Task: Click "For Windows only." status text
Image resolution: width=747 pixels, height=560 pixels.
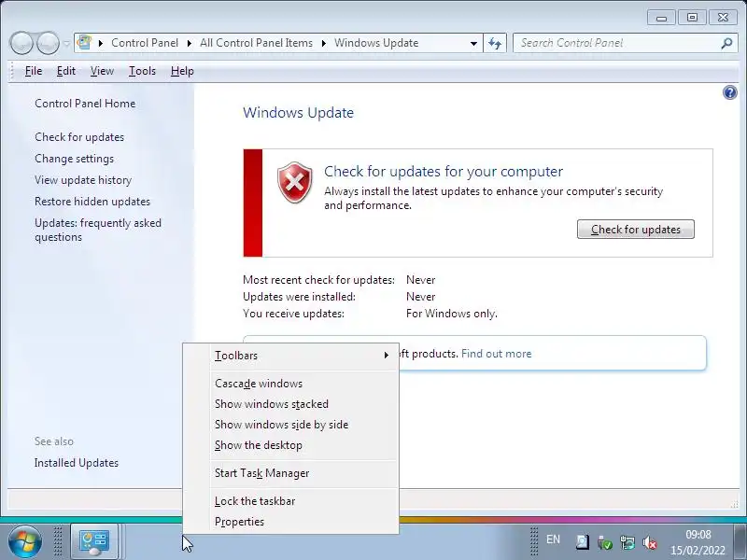Action: coord(452,314)
